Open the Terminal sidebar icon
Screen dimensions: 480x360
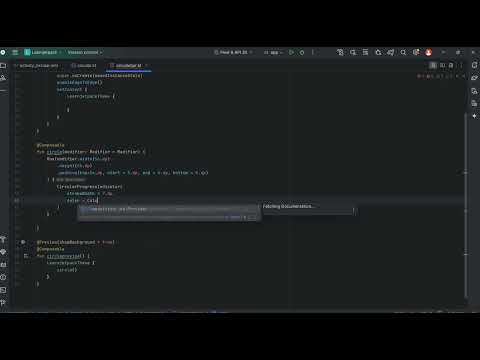[x=3, y=290]
